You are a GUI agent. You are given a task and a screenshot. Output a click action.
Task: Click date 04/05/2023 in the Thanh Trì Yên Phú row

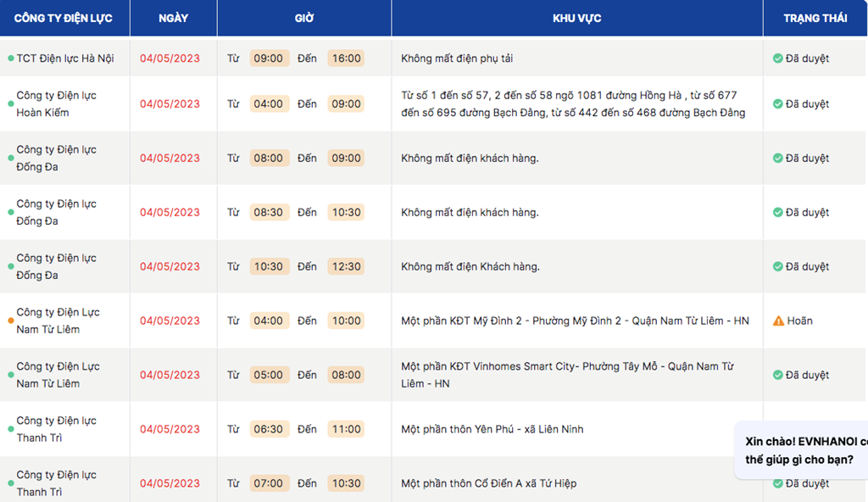[170, 429]
